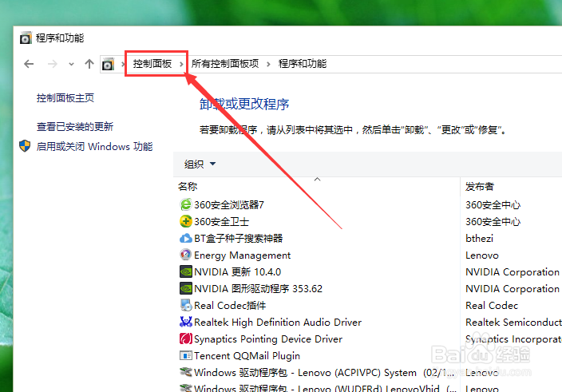562x392 pixels.
Task: Open the 查看已安装的更新 link
Action: click(x=75, y=126)
